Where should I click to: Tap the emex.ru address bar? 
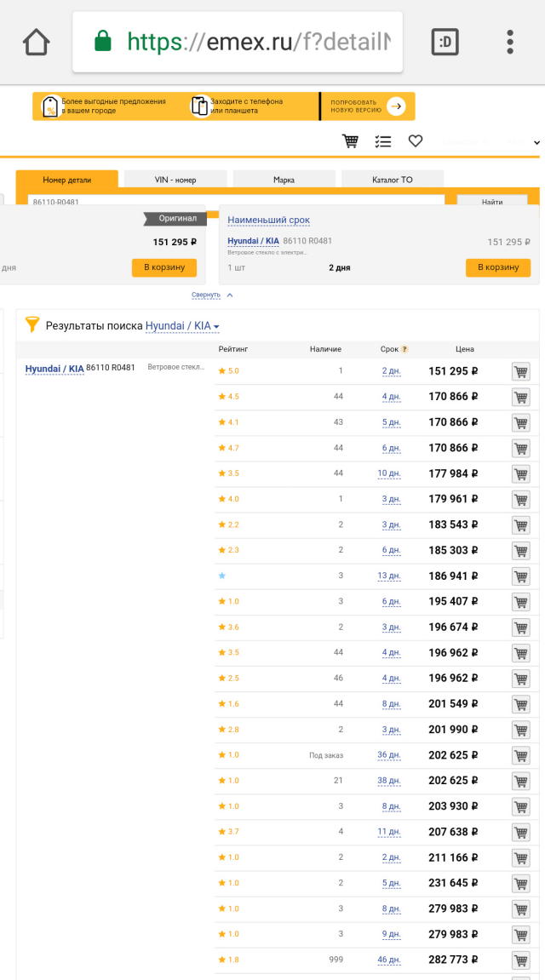click(238, 42)
